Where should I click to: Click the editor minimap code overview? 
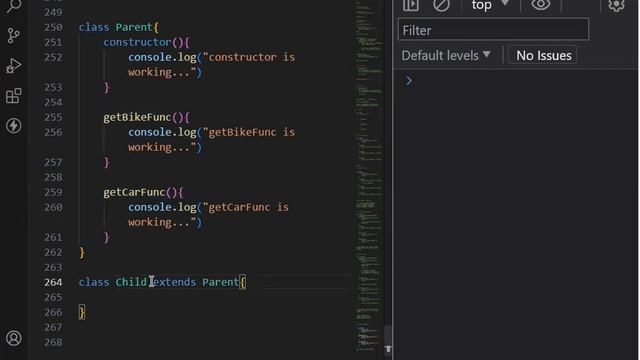coord(369,176)
